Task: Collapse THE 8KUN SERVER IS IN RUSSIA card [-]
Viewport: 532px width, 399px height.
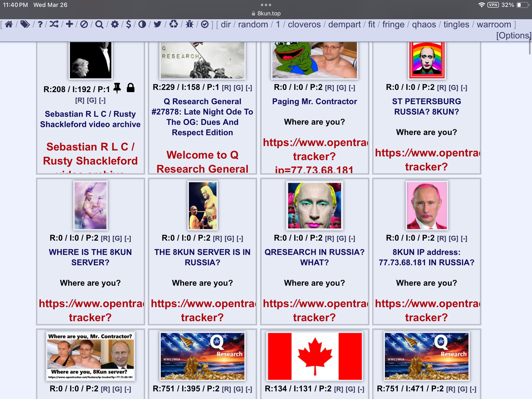Action: click(240, 238)
